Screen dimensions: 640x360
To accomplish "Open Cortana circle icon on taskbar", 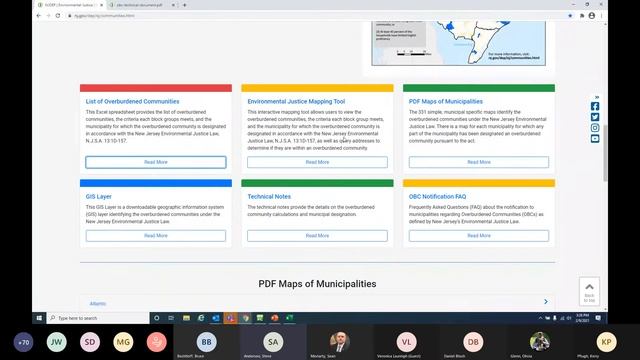I will (157, 318).
